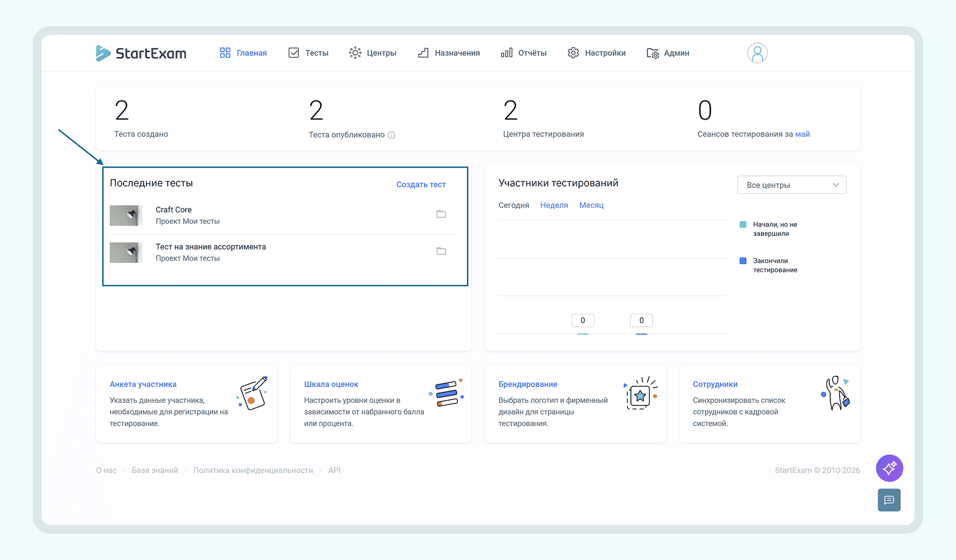Click the Брендирование star illustration icon
This screenshot has width=956, height=560.
640,393
